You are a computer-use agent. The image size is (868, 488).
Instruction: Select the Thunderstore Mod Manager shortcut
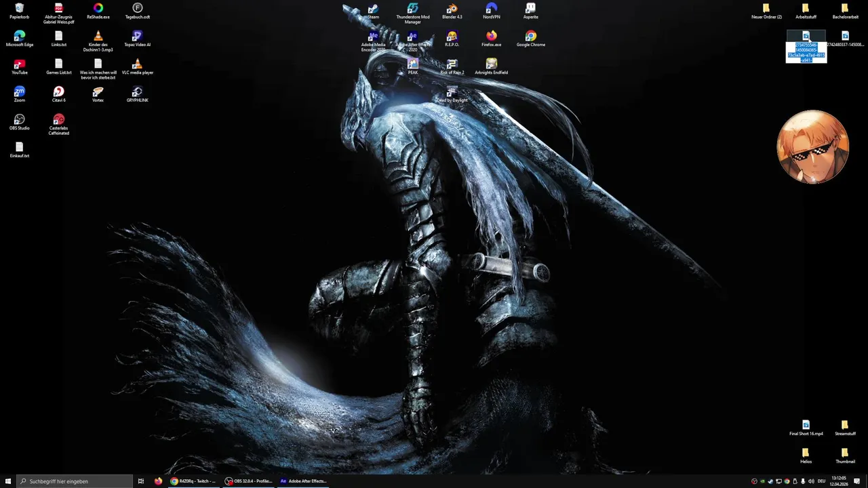tap(412, 14)
